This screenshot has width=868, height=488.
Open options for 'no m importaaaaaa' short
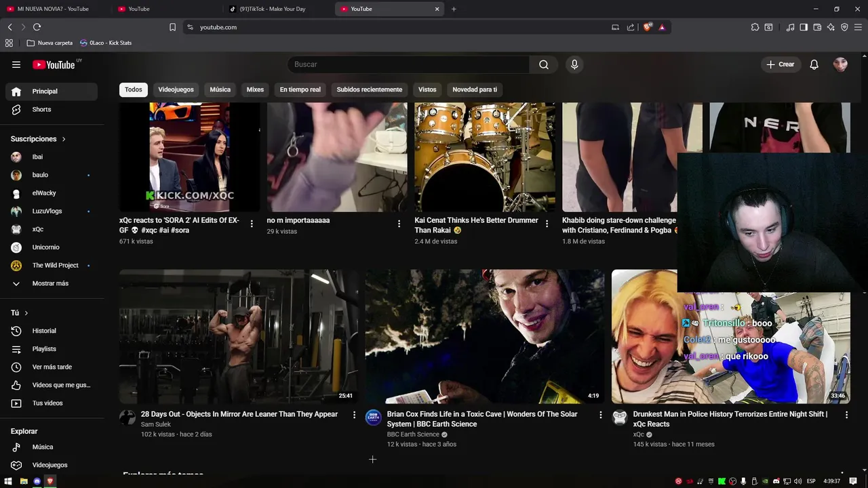[x=399, y=224]
